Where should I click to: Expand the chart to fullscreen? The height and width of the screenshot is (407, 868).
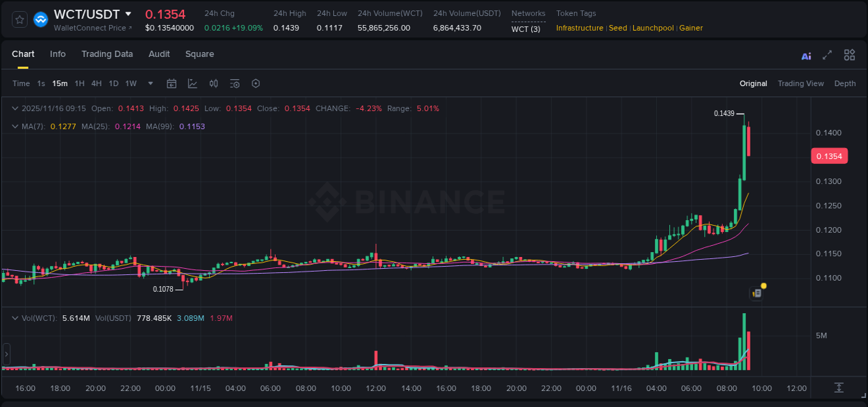tap(828, 54)
